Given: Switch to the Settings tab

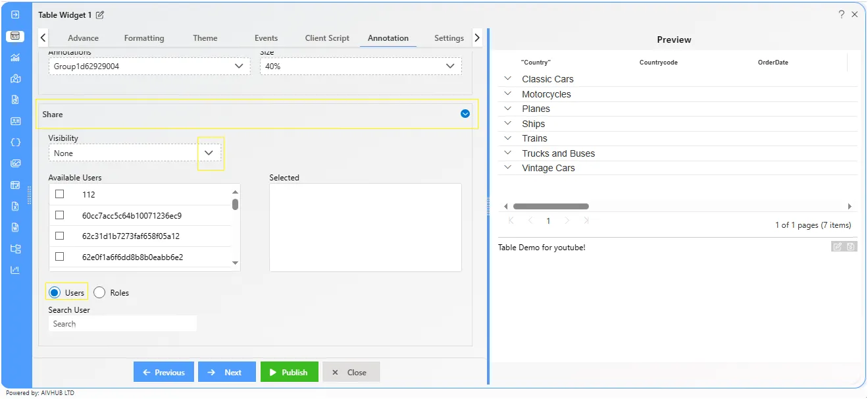Looking at the screenshot, I should click(x=449, y=38).
